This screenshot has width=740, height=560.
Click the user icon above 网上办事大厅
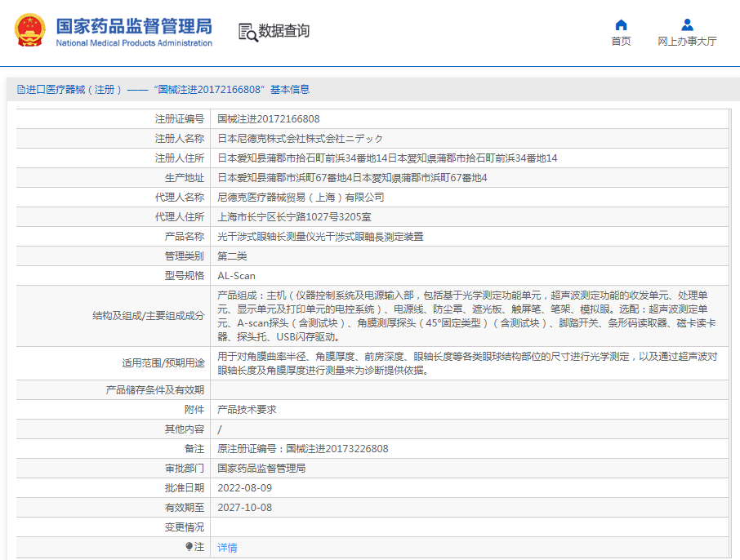coord(687,24)
